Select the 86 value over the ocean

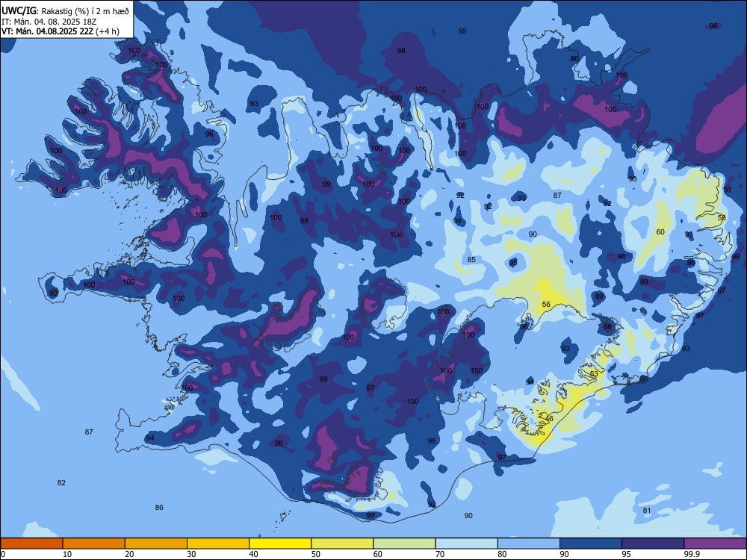pyautogui.click(x=159, y=507)
